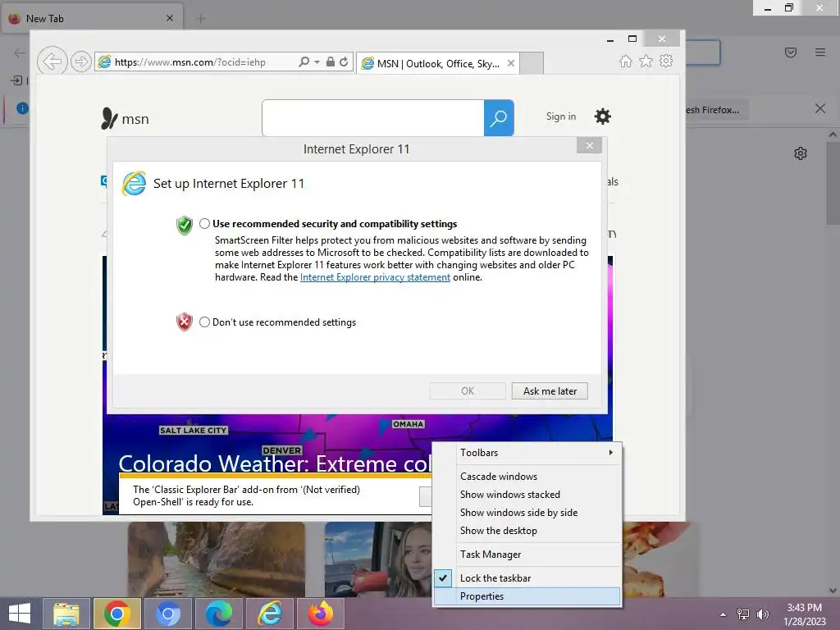
Task: Close the Internet Explorer 11 setup dialog
Action: pos(589,145)
